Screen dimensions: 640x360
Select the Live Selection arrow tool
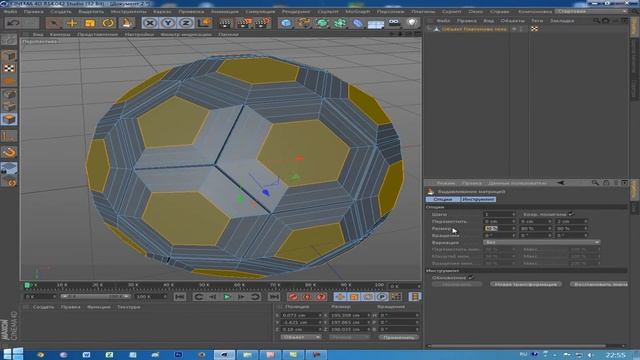(53, 23)
